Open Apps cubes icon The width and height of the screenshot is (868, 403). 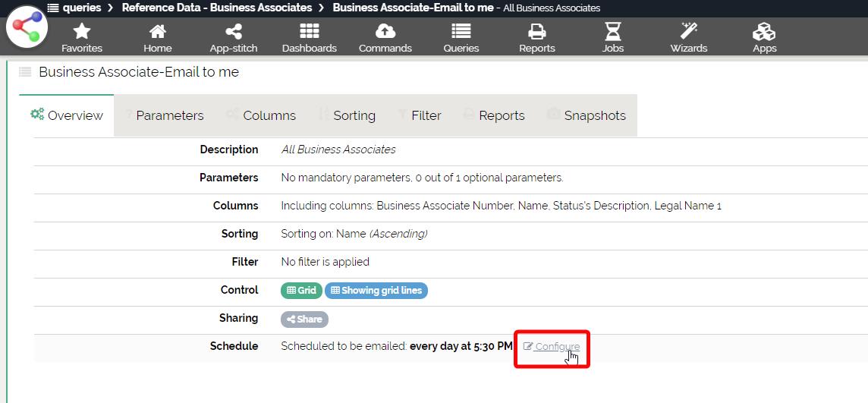[764, 32]
